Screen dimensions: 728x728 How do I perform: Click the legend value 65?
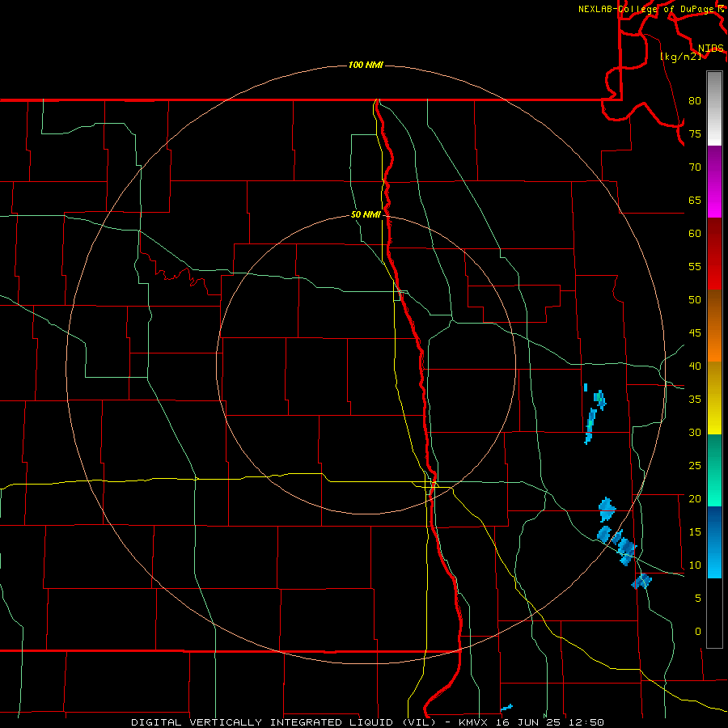tap(695, 200)
